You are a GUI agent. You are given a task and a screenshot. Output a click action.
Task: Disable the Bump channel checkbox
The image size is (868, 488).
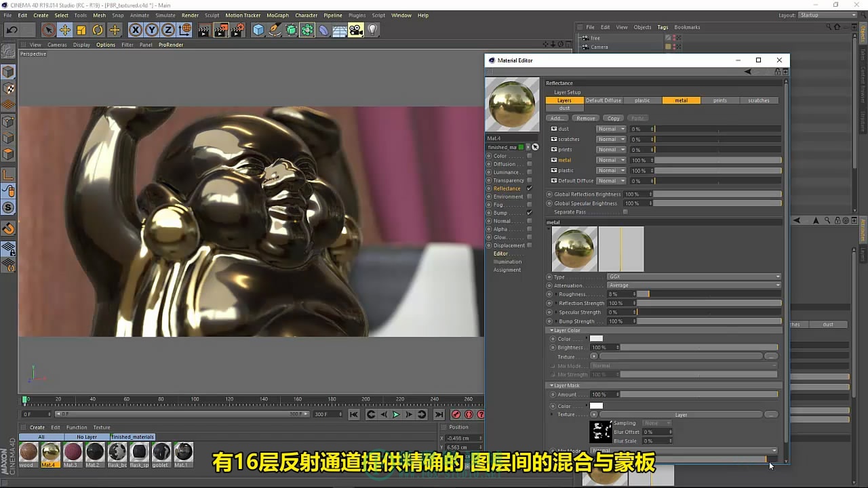530,213
